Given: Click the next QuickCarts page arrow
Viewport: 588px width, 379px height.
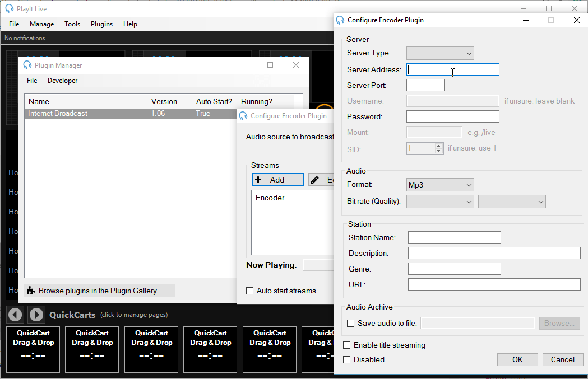Looking at the screenshot, I should tap(36, 315).
